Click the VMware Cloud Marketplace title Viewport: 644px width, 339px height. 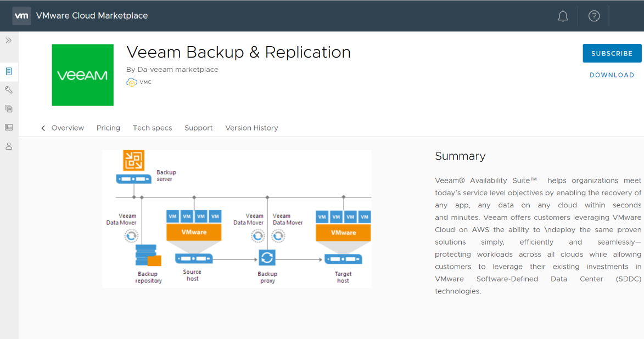(x=92, y=15)
